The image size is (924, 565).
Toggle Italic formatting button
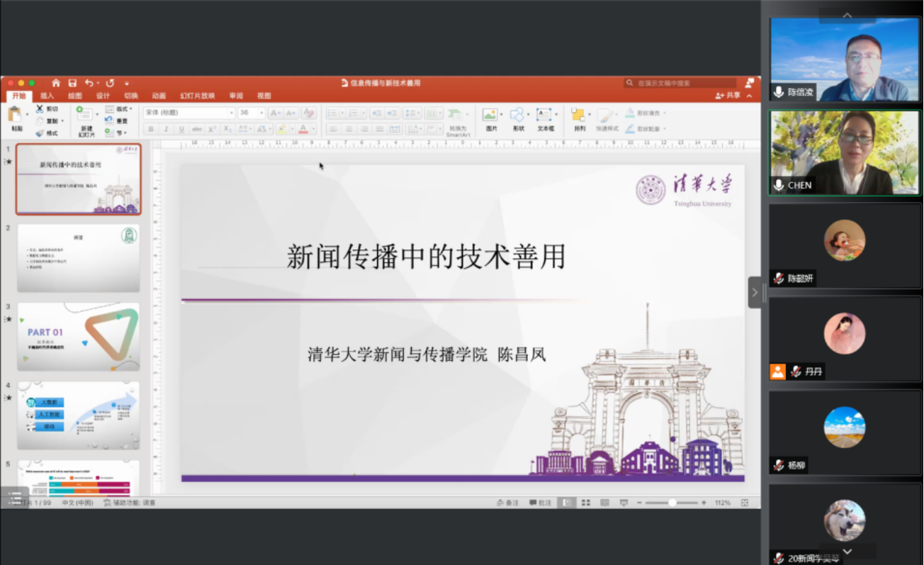pyautogui.click(x=167, y=129)
